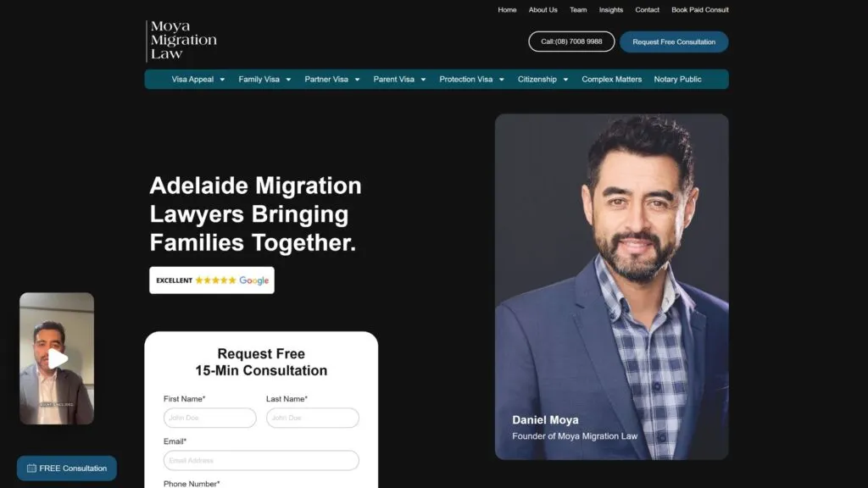Focus the Email Address input field
This screenshot has width=868, height=488.
click(261, 460)
